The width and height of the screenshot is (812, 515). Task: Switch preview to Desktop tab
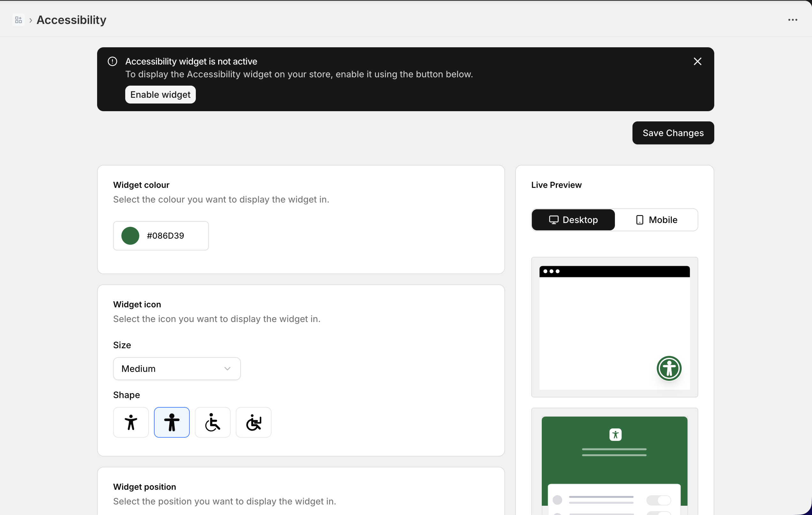(573, 219)
